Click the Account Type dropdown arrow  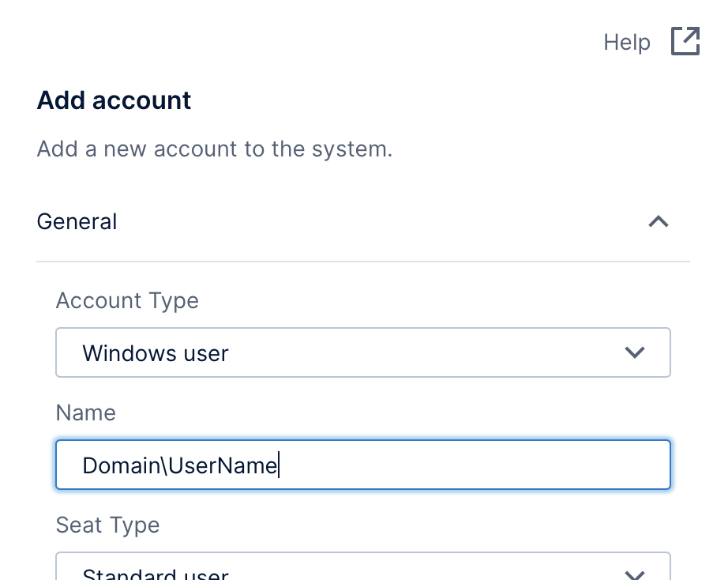635,352
